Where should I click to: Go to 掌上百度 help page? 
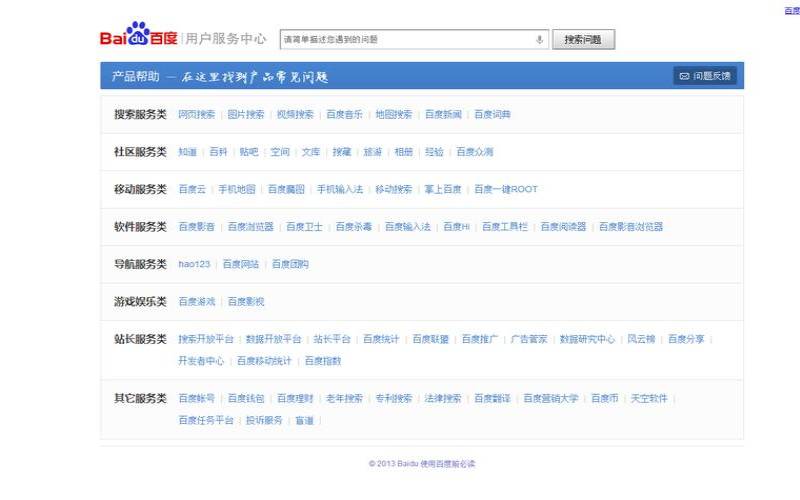443,189
